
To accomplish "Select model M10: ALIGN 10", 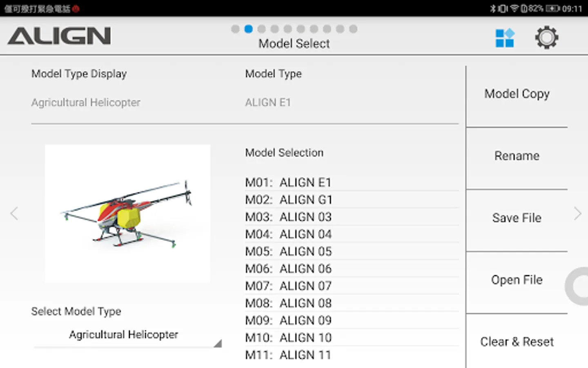I will click(x=352, y=338).
